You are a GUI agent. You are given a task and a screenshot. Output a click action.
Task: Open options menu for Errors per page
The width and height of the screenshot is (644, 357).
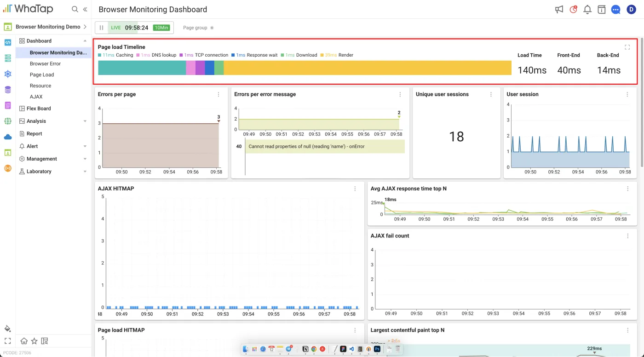218,94
